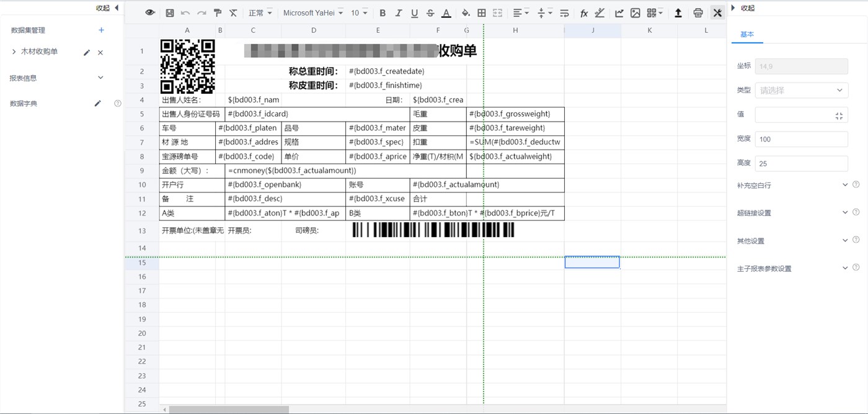Click the printer settings icon
The width and height of the screenshot is (868, 414).
click(x=698, y=12)
